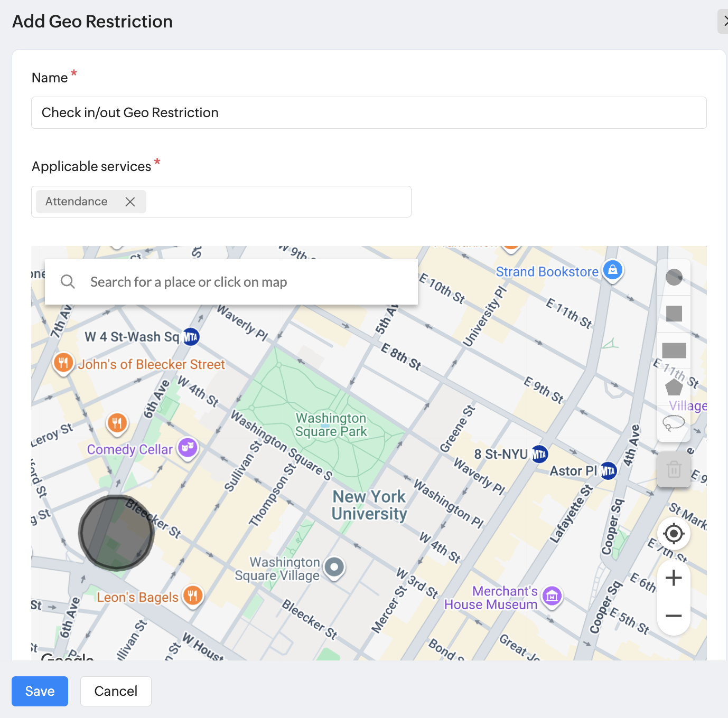
Task: Click the 8 St-NYU MTA icon
Action: 539,454
